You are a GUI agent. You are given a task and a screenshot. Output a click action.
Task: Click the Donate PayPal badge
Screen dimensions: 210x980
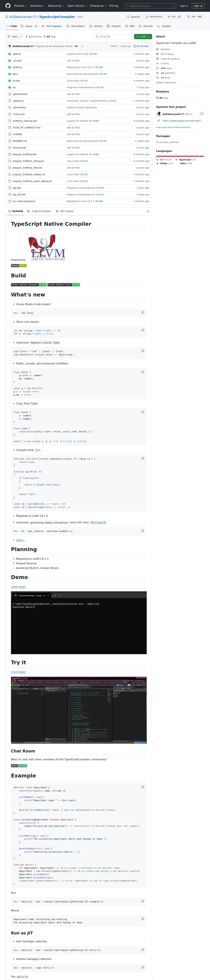coord(19,266)
